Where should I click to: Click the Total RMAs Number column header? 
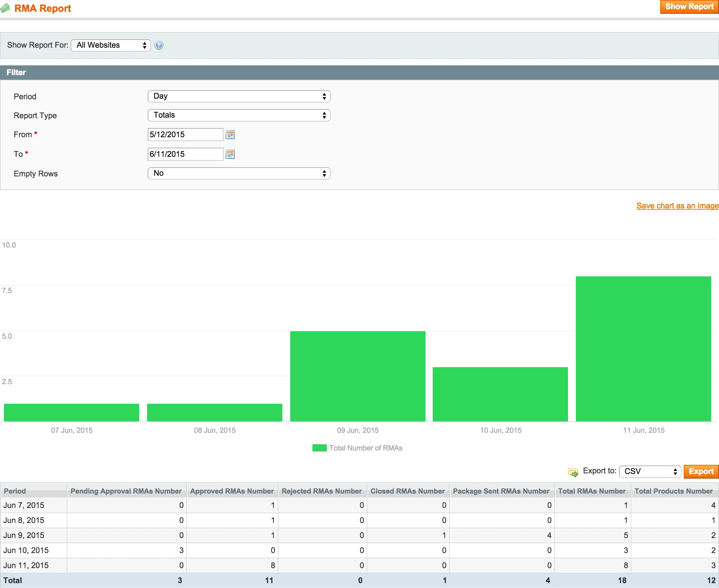click(592, 491)
